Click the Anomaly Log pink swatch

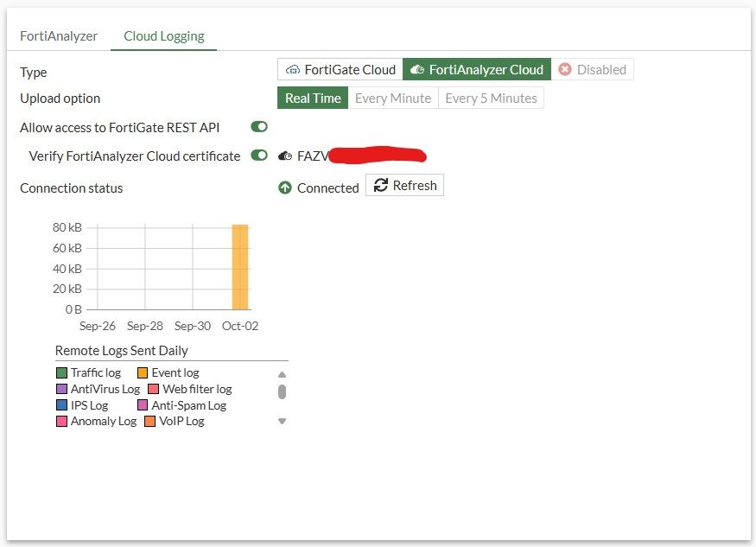[x=61, y=422]
